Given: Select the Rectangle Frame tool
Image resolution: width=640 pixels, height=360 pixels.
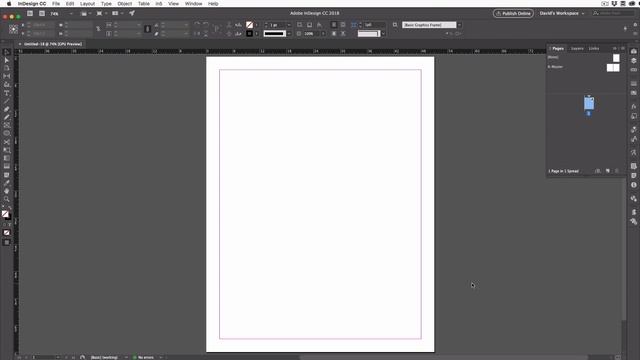Looking at the screenshot, I should [x=7, y=125].
